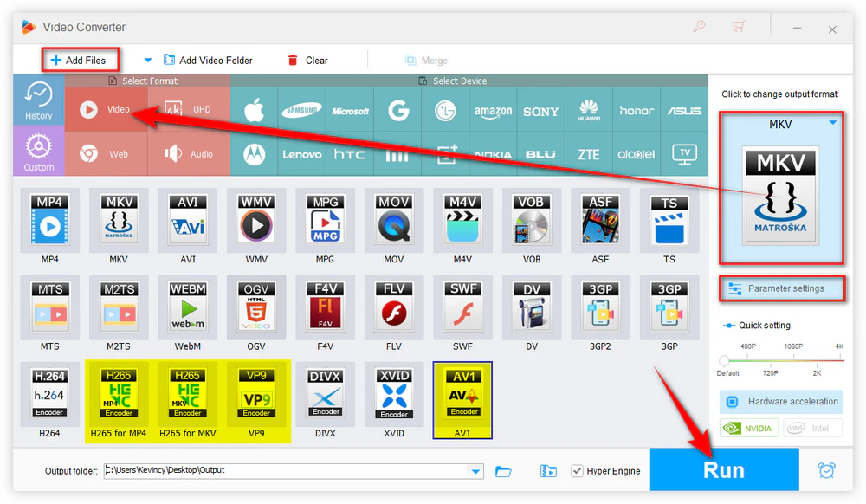Choose the SWF format

click(462, 307)
